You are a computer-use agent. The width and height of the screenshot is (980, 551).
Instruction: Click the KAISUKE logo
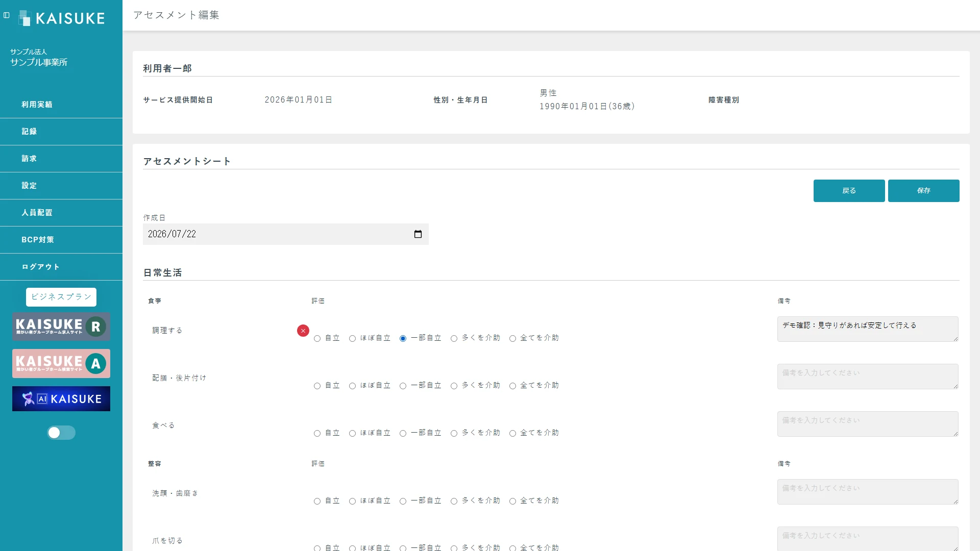click(x=62, y=18)
